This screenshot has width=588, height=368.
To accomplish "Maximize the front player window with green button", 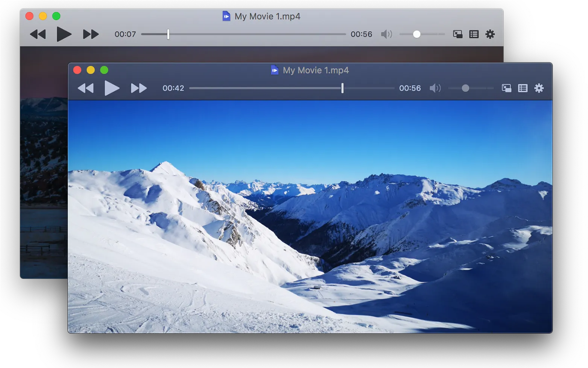I will [104, 70].
